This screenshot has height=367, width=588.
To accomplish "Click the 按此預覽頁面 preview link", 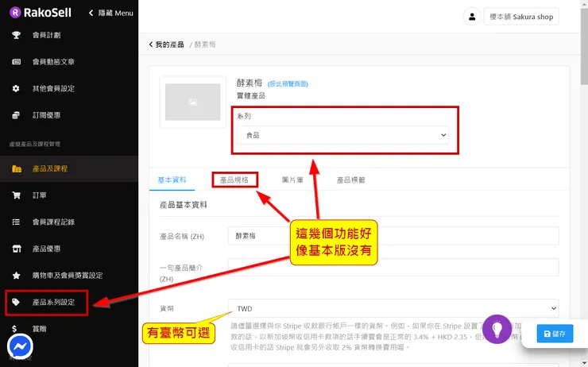I will click(x=288, y=84).
